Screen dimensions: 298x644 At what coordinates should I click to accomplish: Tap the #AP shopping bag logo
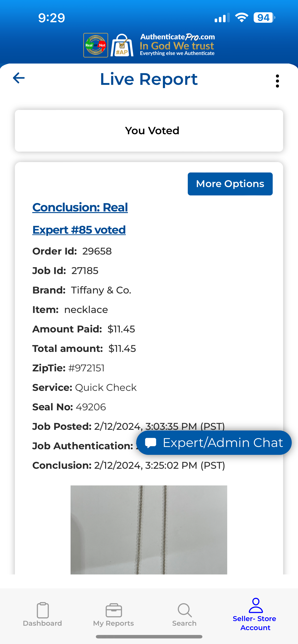(x=122, y=45)
